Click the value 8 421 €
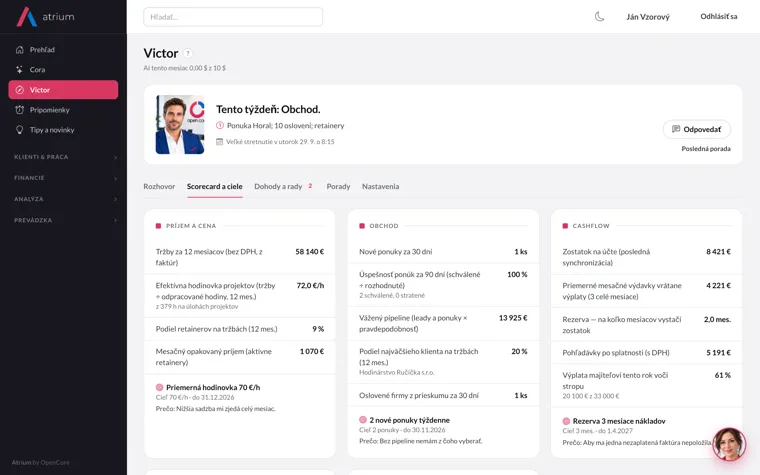Screen dimensions: 760x475 [x=718, y=252]
